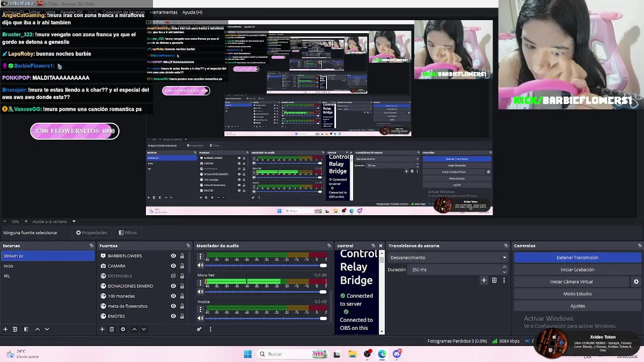Switch to the Inclo scene
The height and width of the screenshot is (362, 644).
point(47,266)
